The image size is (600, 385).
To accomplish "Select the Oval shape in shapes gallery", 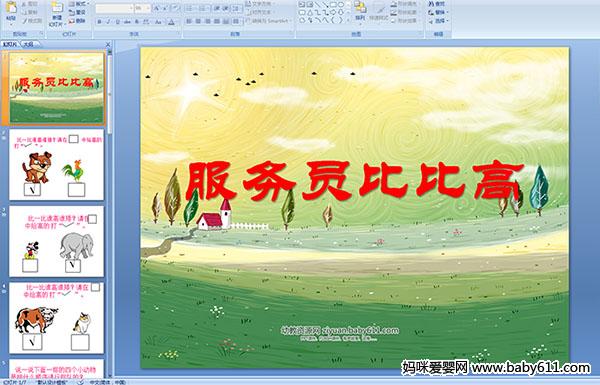I will click(341, 4).
